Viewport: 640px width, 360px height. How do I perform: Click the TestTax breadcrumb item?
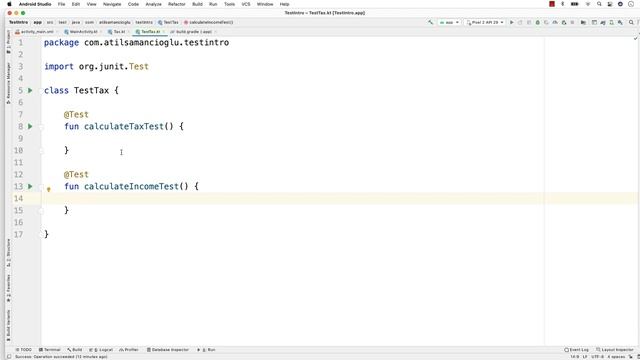[168, 22]
